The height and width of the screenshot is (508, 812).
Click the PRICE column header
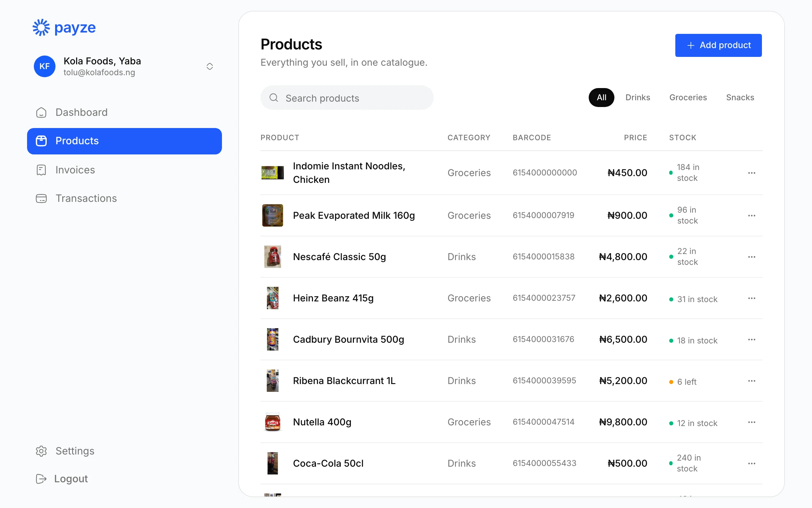click(x=635, y=138)
